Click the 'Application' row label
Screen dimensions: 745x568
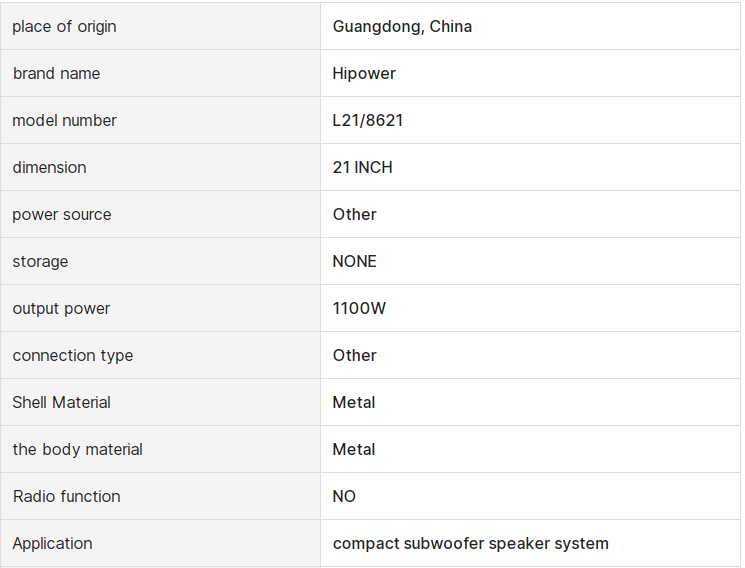coord(52,543)
